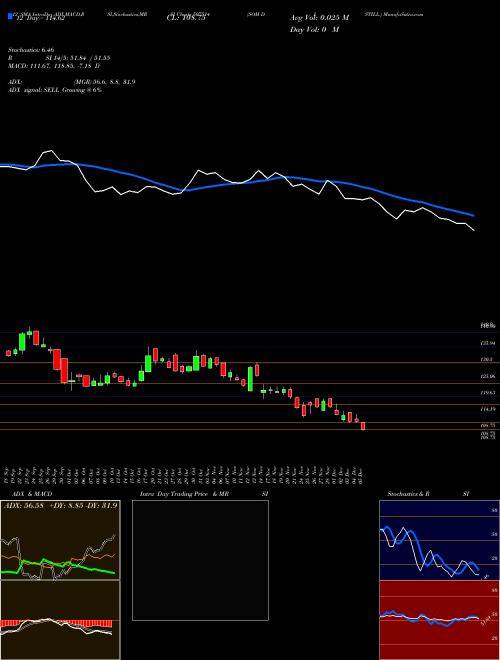
Task: Click the empty intraday trading price chart box
Action: (200, 560)
